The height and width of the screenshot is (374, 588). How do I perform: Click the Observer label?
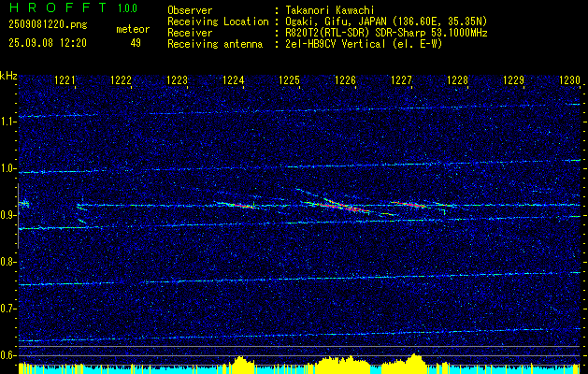pos(190,10)
